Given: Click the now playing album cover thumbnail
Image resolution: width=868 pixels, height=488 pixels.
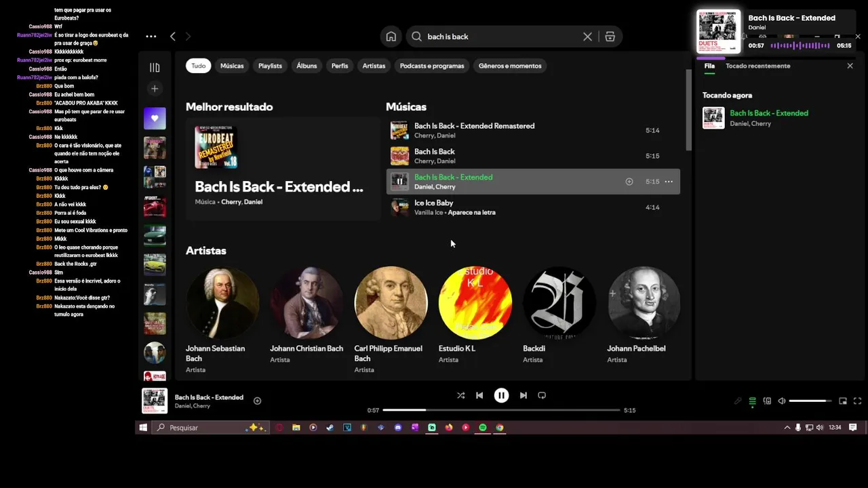Looking at the screenshot, I should pyautogui.click(x=155, y=401).
